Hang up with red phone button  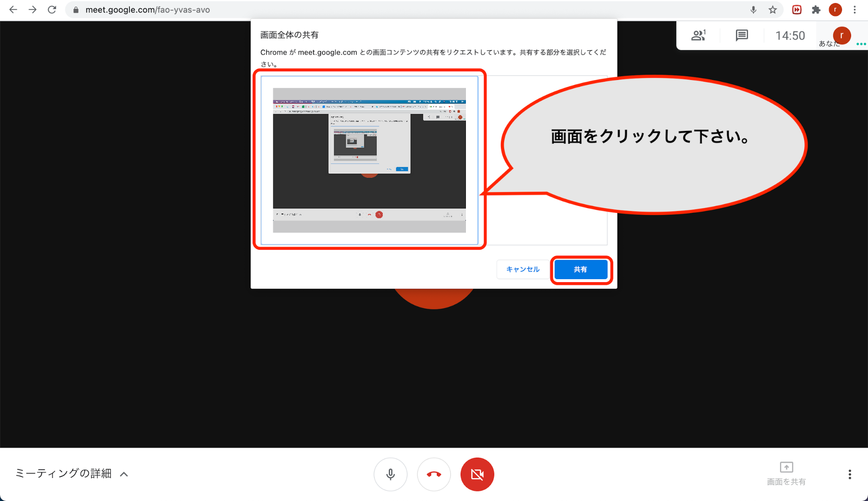click(434, 474)
